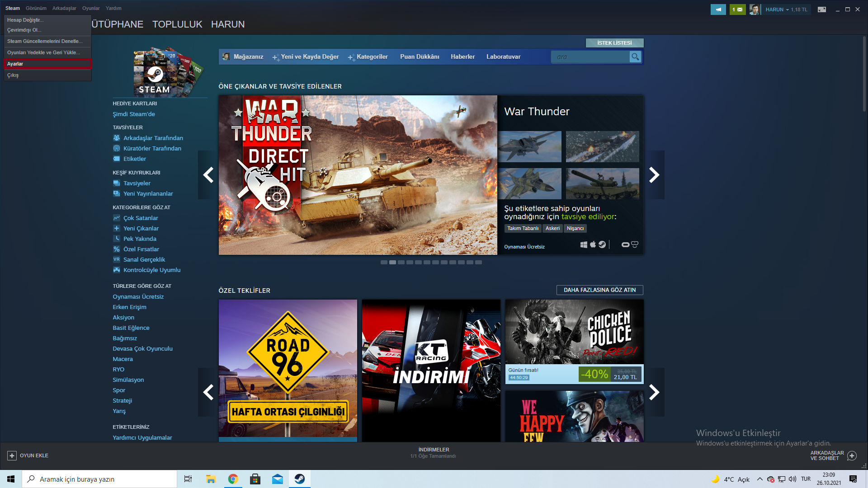
Task: Select the first carousel page indicator dot
Action: click(384, 263)
